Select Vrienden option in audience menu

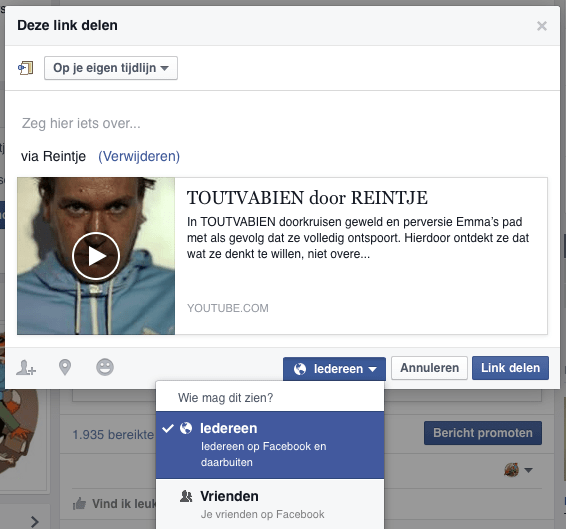[x=270, y=504]
